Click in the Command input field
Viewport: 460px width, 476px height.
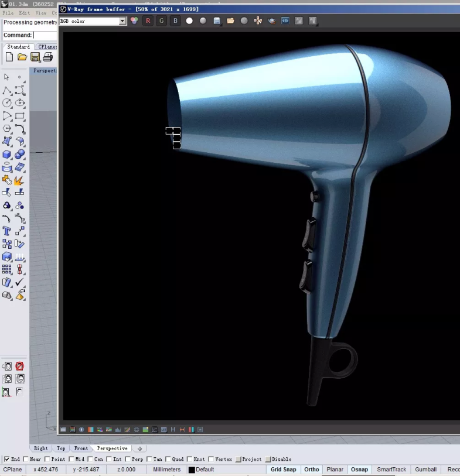45,35
